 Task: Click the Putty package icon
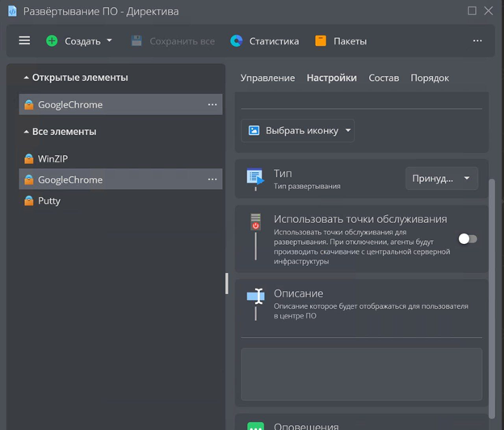(29, 200)
